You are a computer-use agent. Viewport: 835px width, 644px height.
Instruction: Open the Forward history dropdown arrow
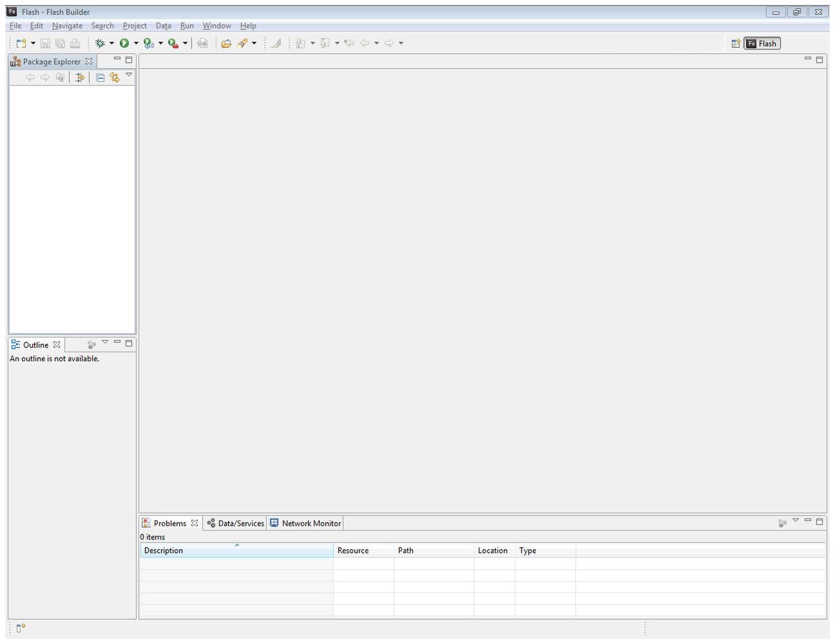[401, 43]
